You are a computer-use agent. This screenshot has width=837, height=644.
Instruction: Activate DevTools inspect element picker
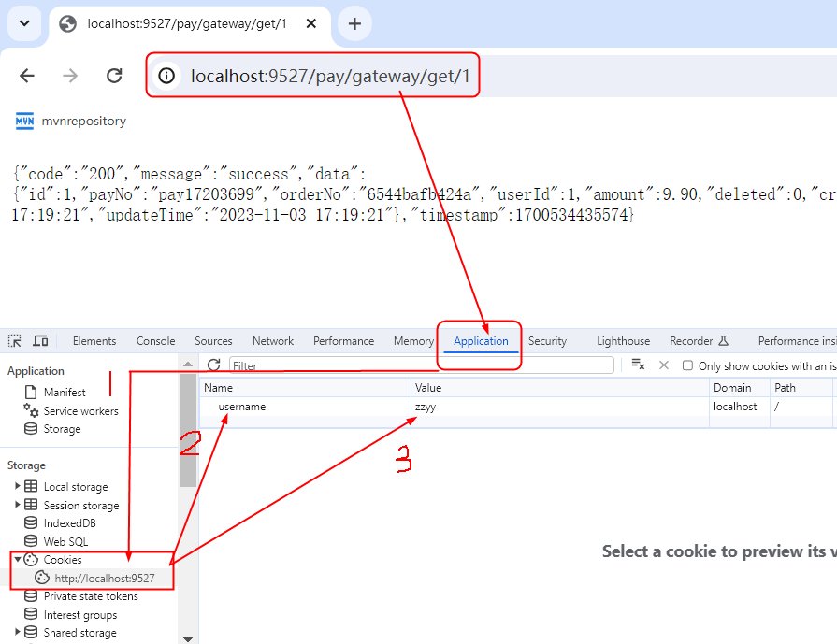click(x=14, y=341)
